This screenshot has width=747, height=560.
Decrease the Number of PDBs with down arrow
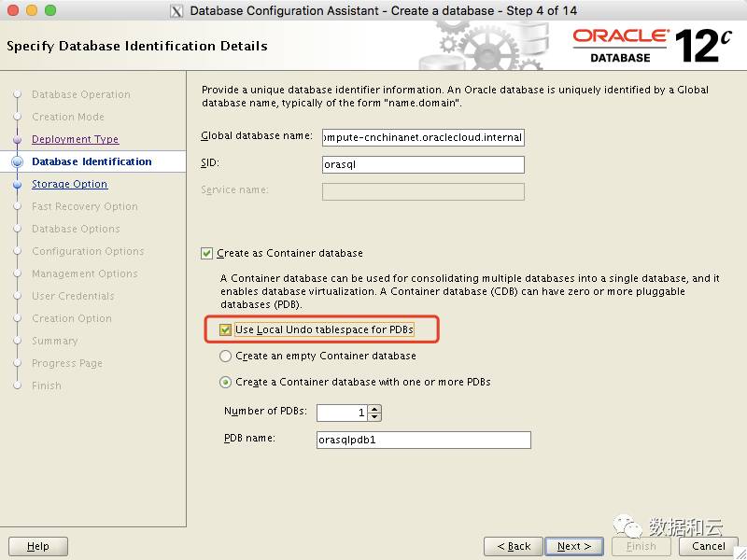(x=375, y=417)
